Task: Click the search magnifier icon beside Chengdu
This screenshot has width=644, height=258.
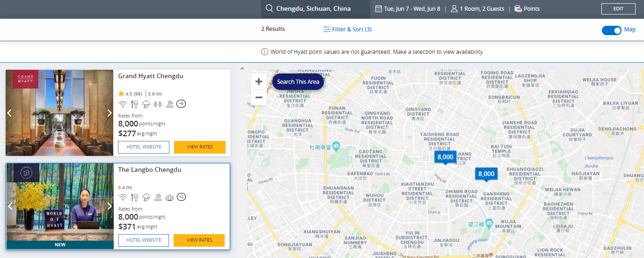Action: [x=269, y=8]
